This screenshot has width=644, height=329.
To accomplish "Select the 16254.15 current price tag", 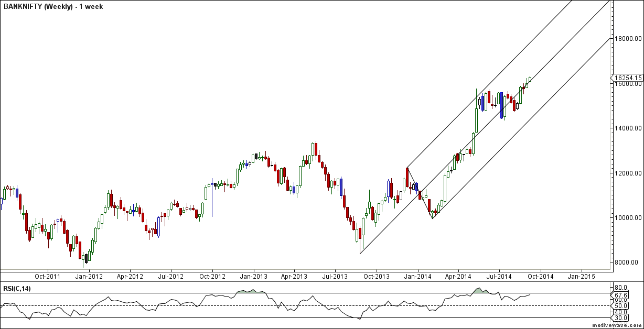I will [x=629, y=78].
